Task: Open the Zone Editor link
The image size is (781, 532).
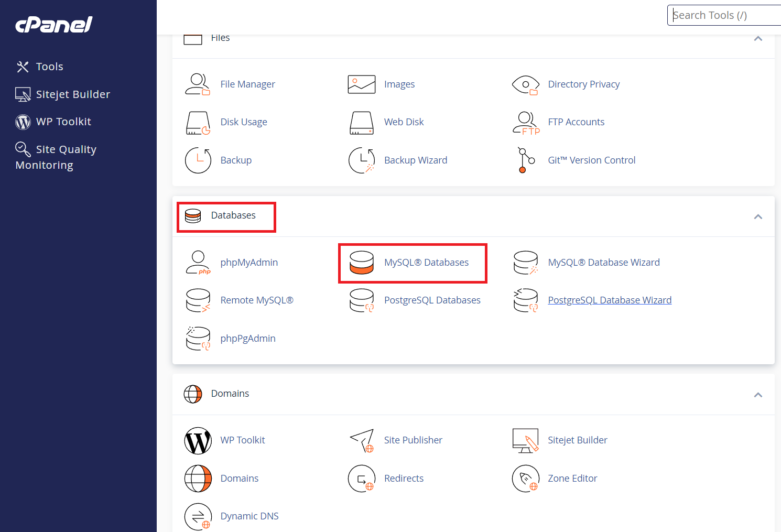Action: tap(572, 479)
